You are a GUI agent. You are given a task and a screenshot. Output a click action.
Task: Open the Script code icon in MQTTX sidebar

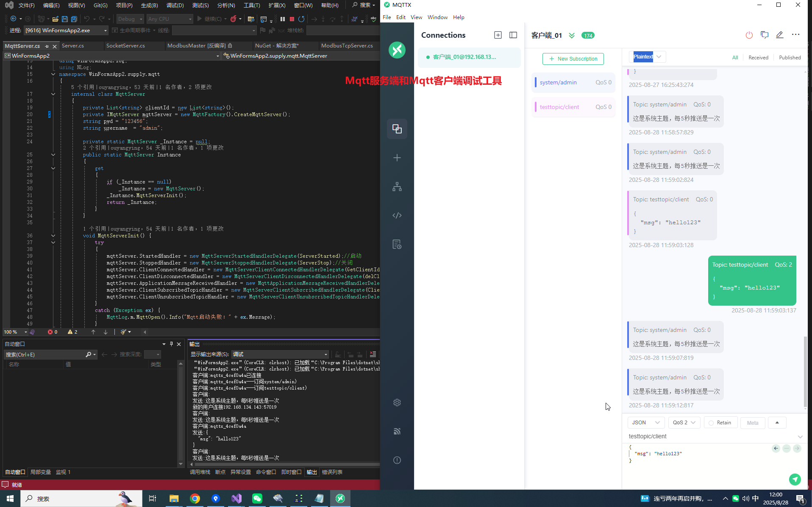[397, 215]
